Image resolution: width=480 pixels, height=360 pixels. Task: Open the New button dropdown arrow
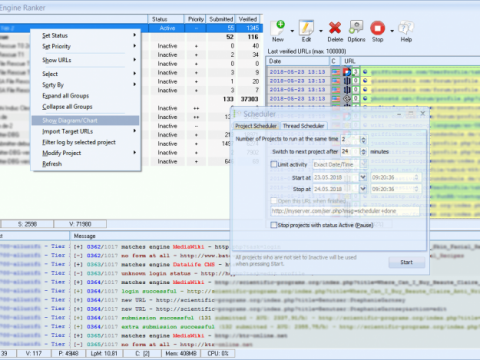point(292,31)
